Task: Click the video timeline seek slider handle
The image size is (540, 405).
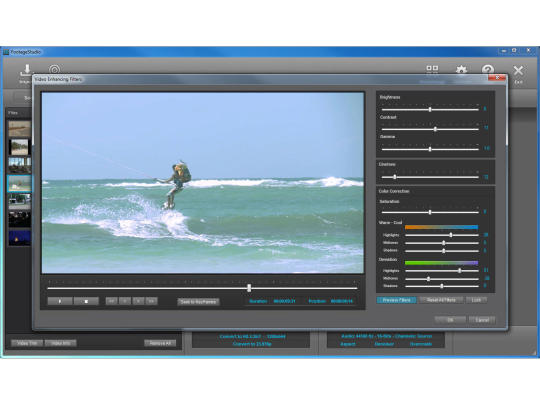Action: click(249, 288)
